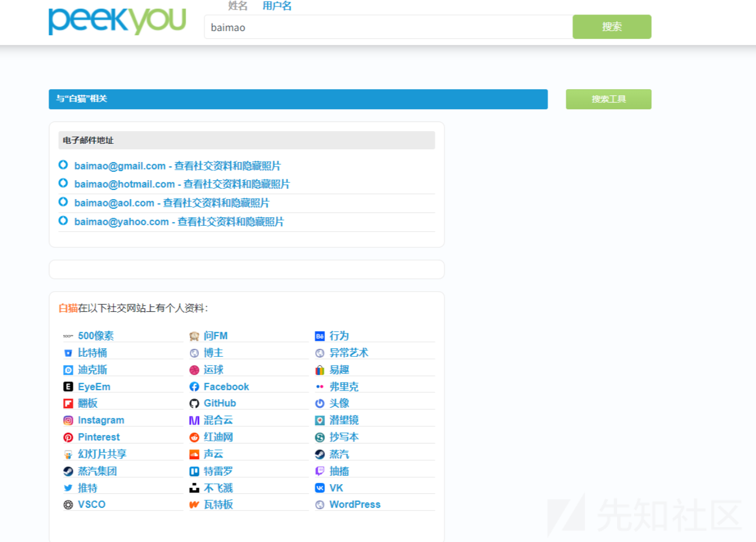Click the 抽搐 Twitch icon
Screen dimensions: 756x542
click(x=320, y=471)
